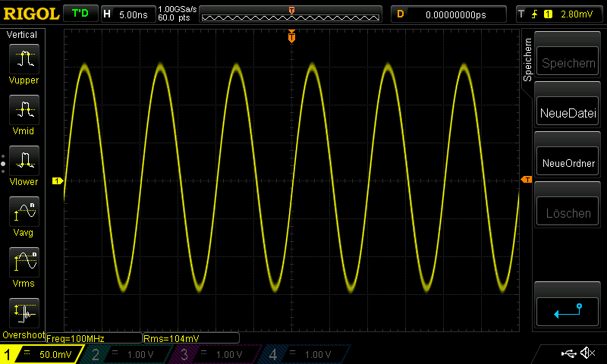Click the channel 1 ground level marker
This screenshot has height=364, width=607.
(58, 180)
